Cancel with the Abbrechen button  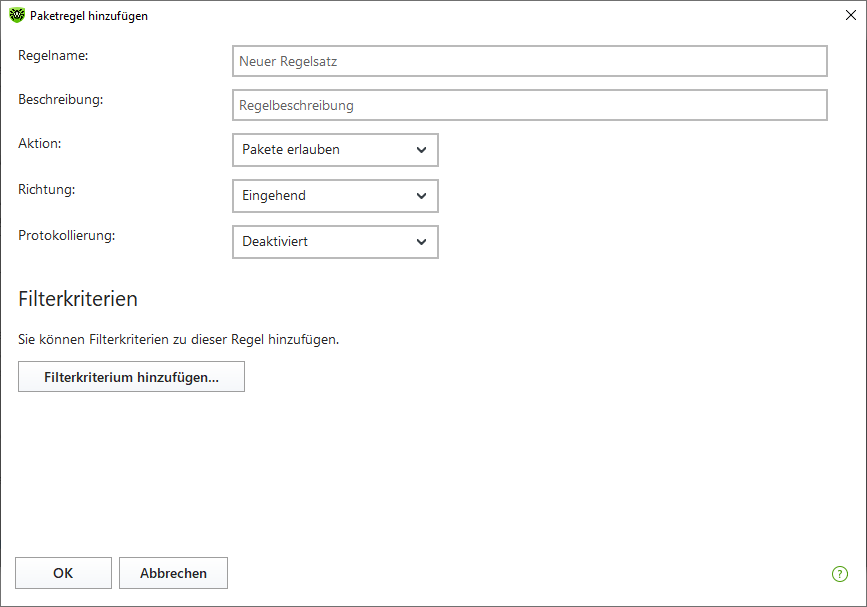coord(173,573)
